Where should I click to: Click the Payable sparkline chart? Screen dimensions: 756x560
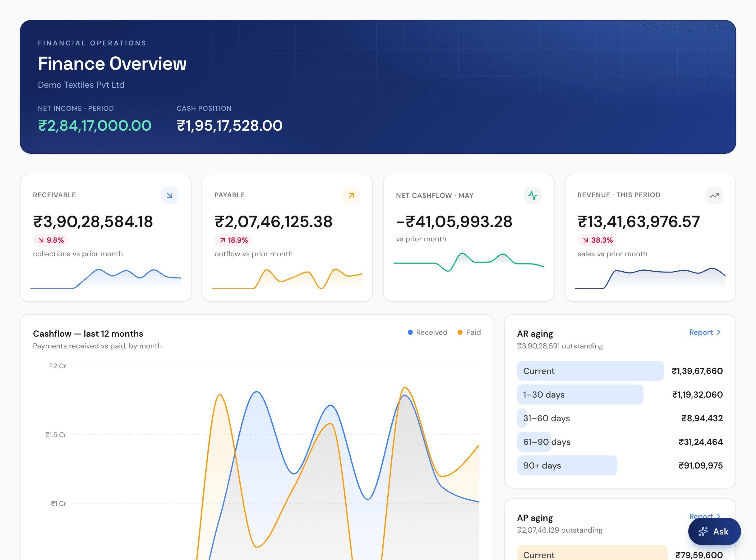(287, 279)
